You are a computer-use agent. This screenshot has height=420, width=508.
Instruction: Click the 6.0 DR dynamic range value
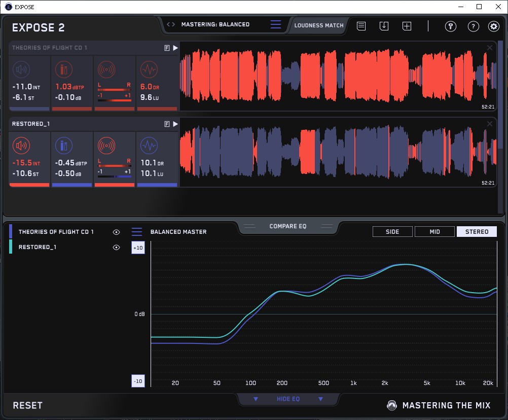tap(150, 87)
